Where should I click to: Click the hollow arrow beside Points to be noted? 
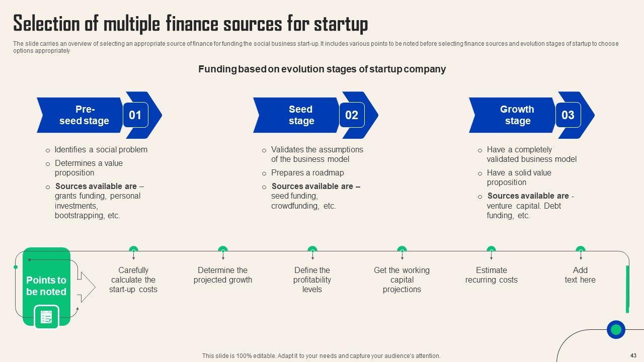87,287
